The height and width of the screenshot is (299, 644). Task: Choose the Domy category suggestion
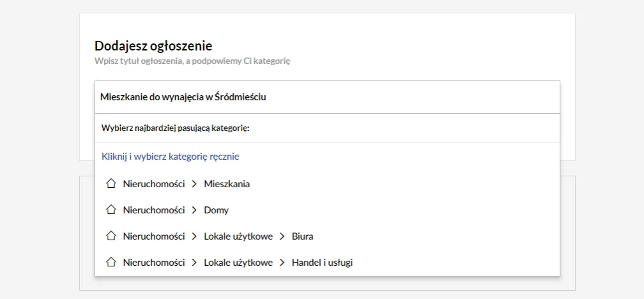pos(216,210)
